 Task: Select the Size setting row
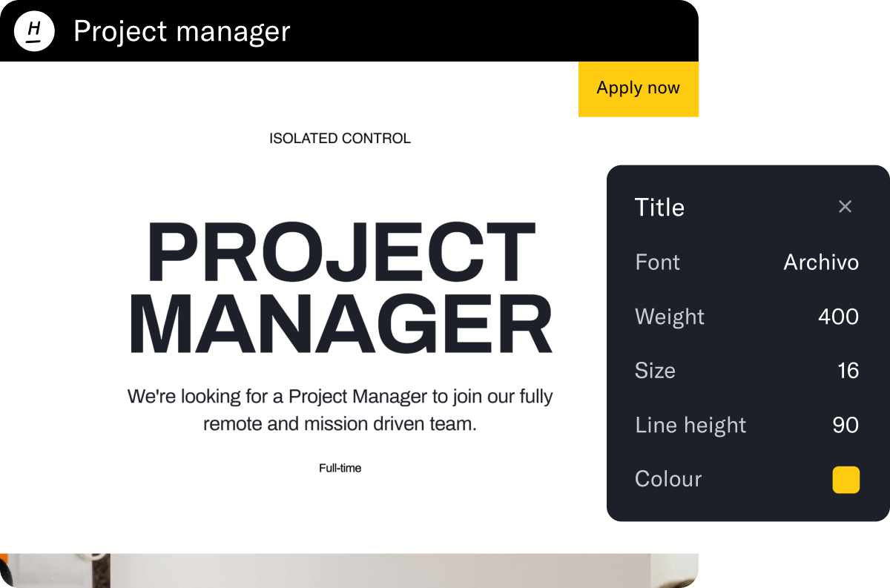(655, 371)
